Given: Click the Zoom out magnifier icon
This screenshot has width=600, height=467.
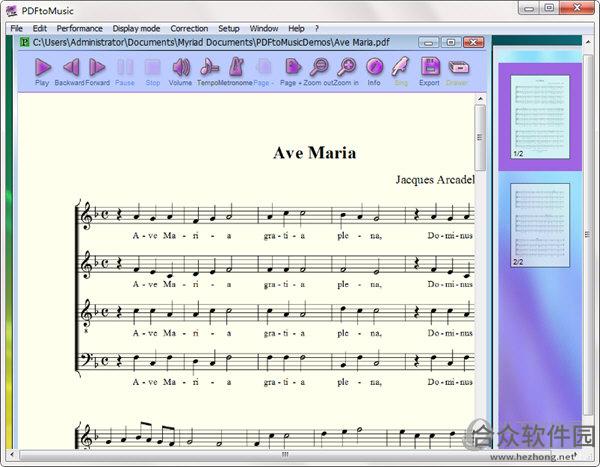Looking at the screenshot, I should tap(319, 67).
